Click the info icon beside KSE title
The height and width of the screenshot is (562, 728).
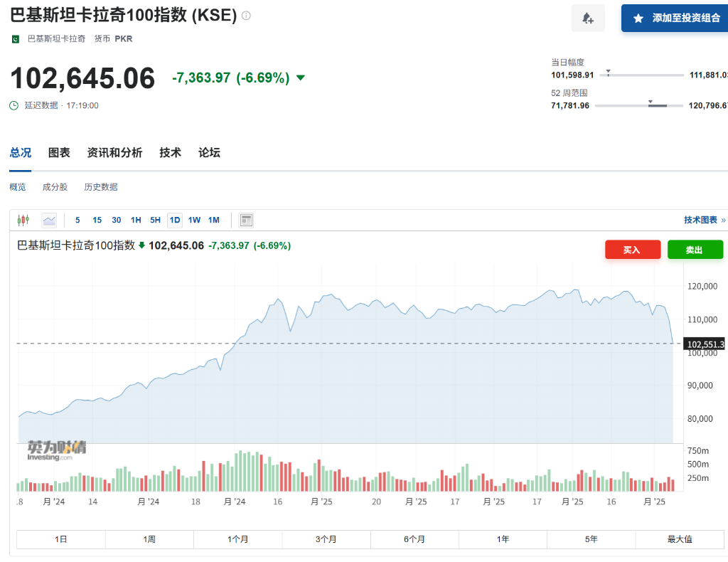(246, 16)
